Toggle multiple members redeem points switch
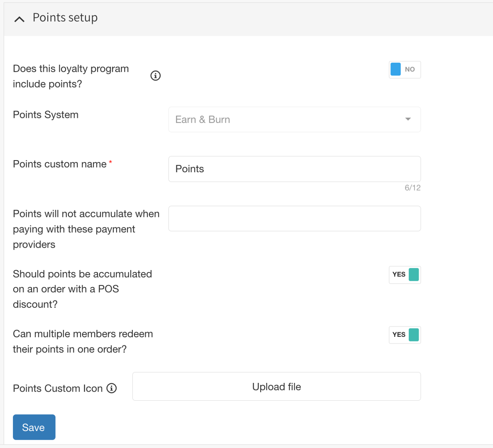 pyautogui.click(x=405, y=335)
